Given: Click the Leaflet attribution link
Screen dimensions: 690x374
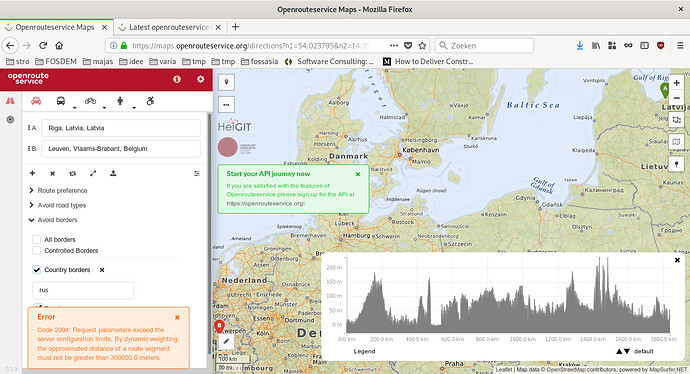Looking at the screenshot, I should (x=504, y=370).
